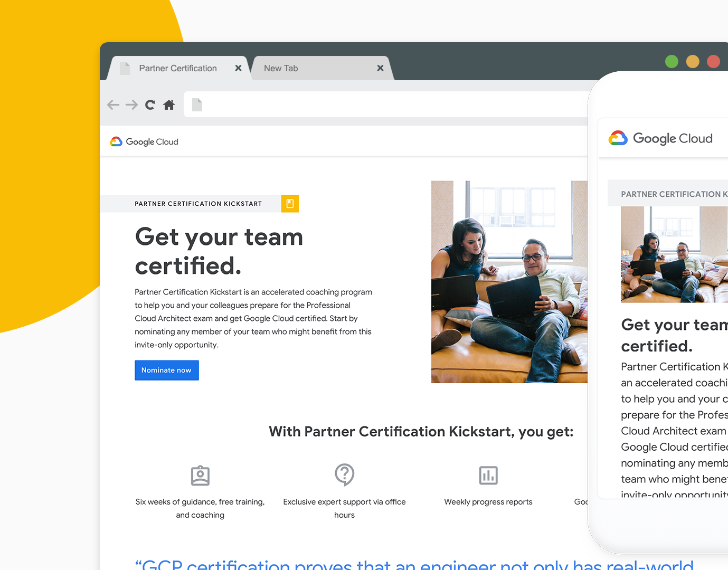
Task: Click the red window control circle
Action: [713, 62]
